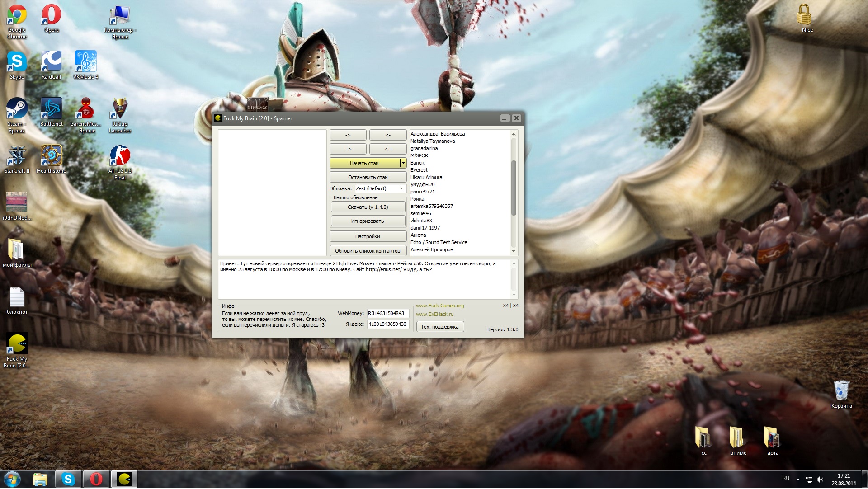The image size is (868, 489).
Task: Open the www.Fuck-Games.org link
Action: coord(440,306)
